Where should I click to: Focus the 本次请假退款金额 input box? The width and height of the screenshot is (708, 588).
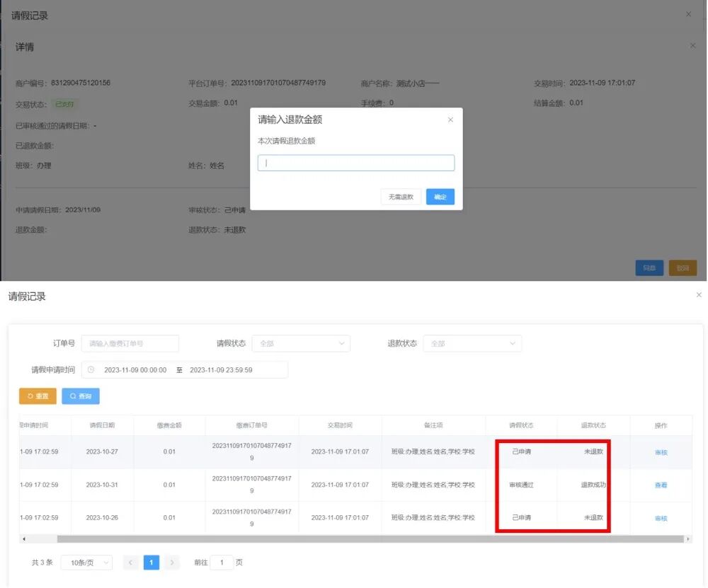tap(356, 163)
